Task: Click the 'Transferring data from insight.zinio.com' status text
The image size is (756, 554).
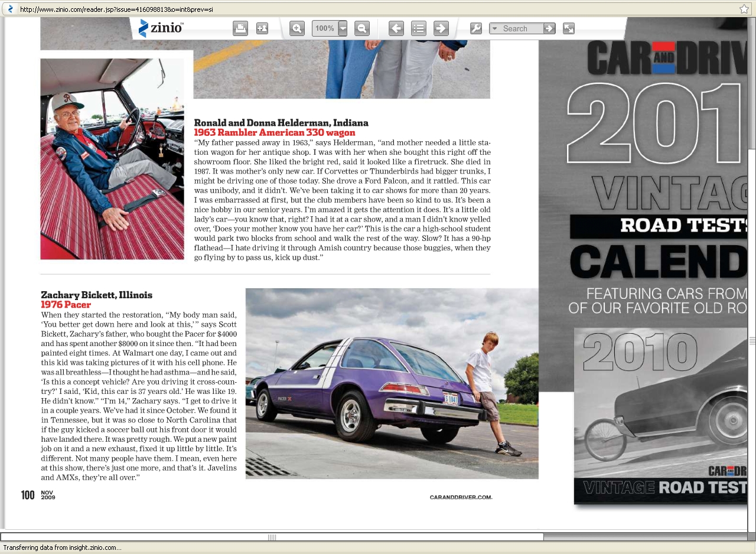Action: click(x=62, y=548)
